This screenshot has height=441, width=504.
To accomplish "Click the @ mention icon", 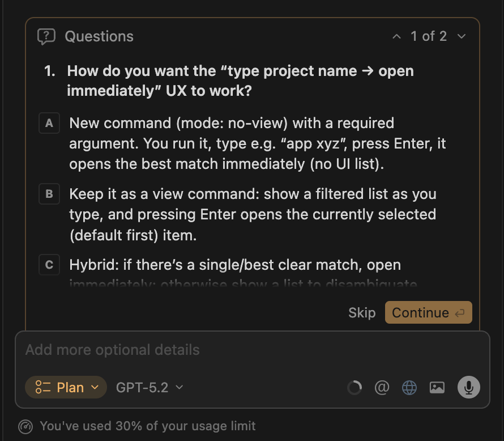I will (382, 387).
